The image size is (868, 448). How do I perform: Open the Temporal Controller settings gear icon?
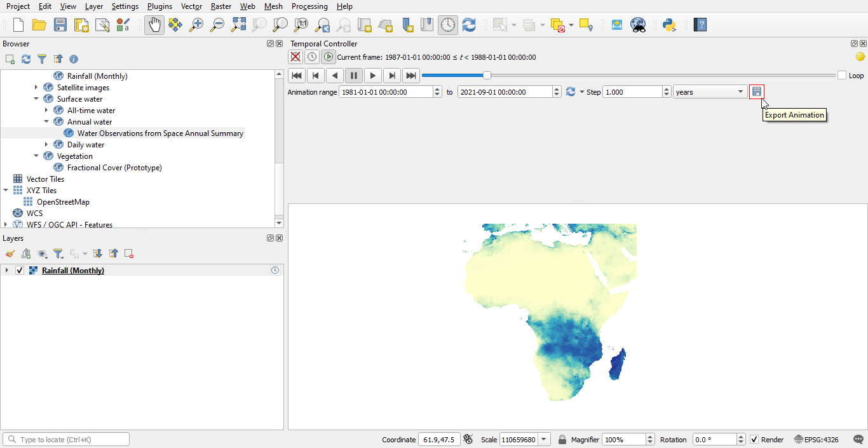click(x=861, y=57)
